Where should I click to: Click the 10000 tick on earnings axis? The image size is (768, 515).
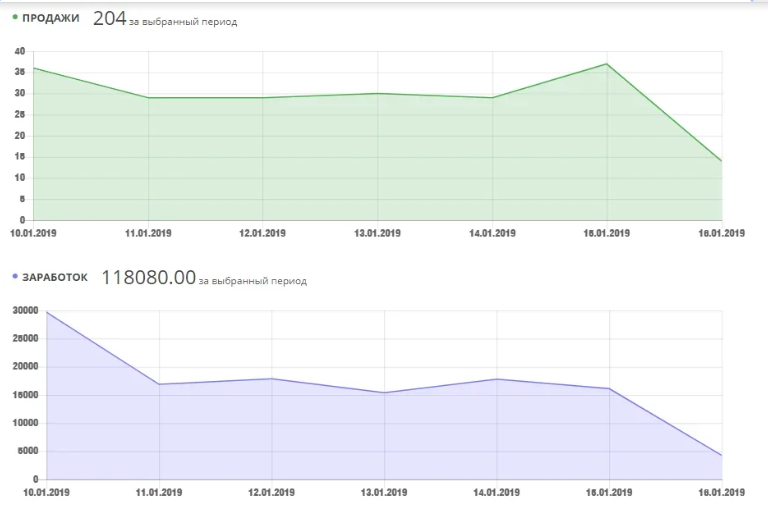[25, 423]
